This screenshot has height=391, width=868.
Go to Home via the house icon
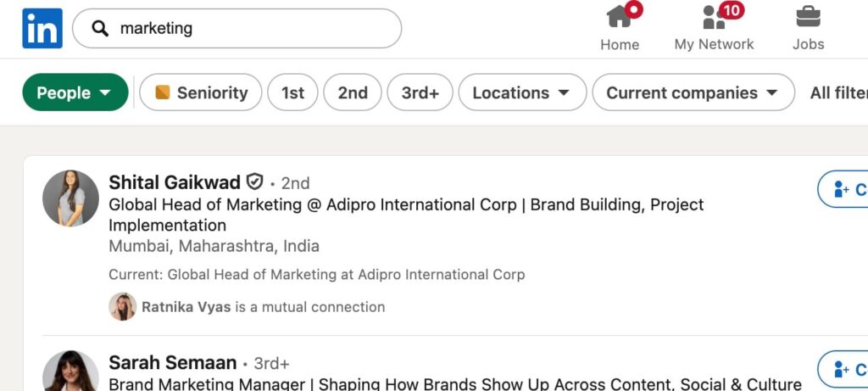[619, 16]
